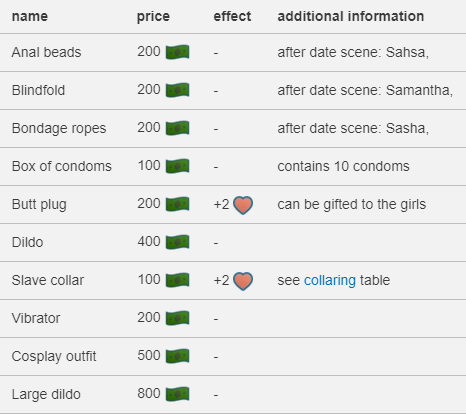This screenshot has height=414, width=466.
Task: Click the text 'contains 10 condoms'
Action: click(343, 166)
